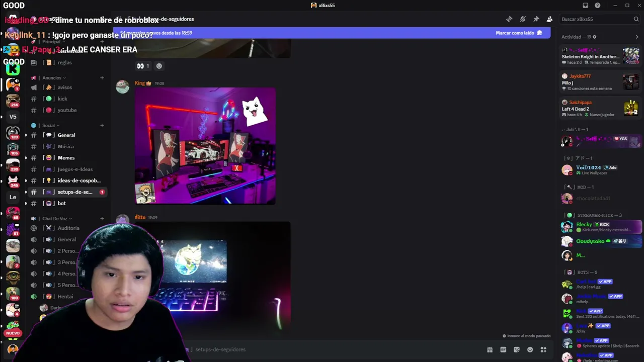Join the General voice channel
Screen dimensions: 644x362
67,240
